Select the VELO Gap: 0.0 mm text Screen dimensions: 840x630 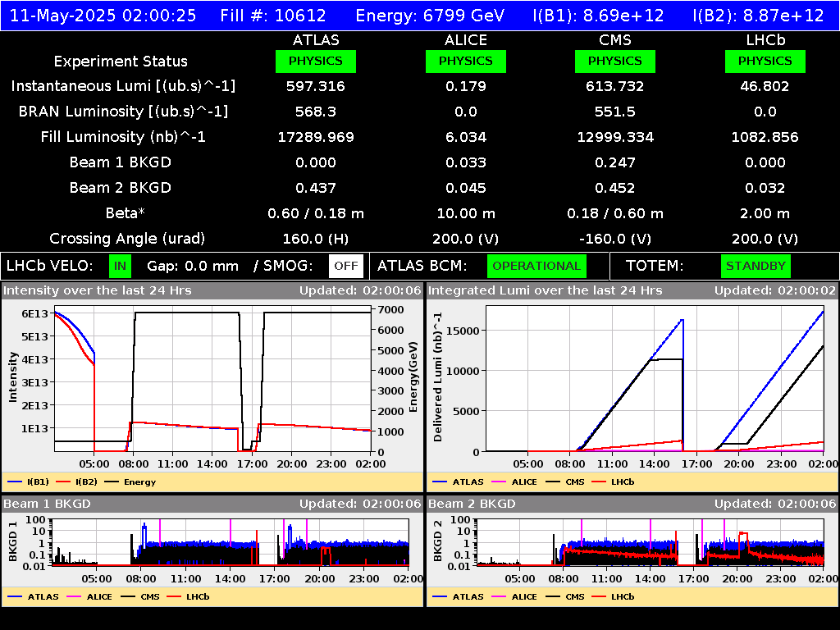pos(192,266)
